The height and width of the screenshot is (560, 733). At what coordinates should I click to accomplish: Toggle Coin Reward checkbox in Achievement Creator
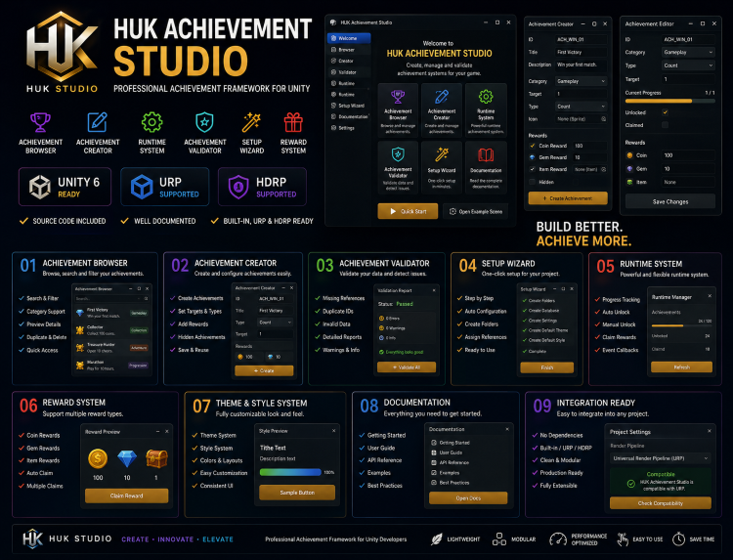[x=532, y=146]
